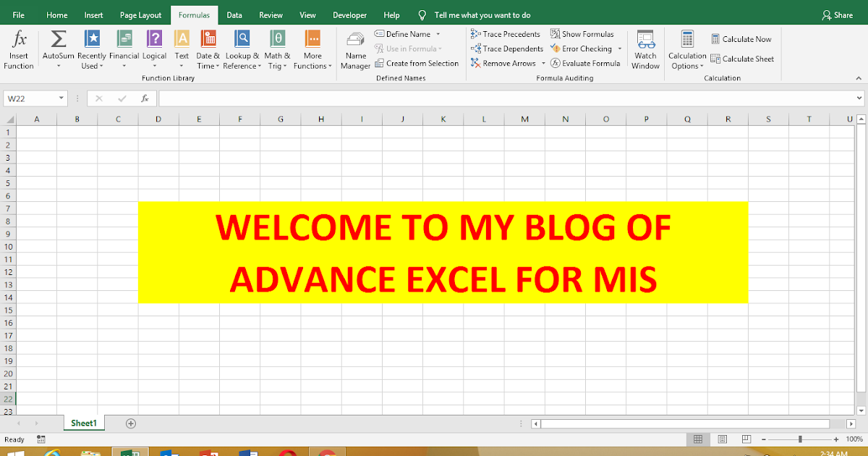Image resolution: width=868 pixels, height=456 pixels.
Task: Open the Insert Function dialog
Action: (19, 48)
